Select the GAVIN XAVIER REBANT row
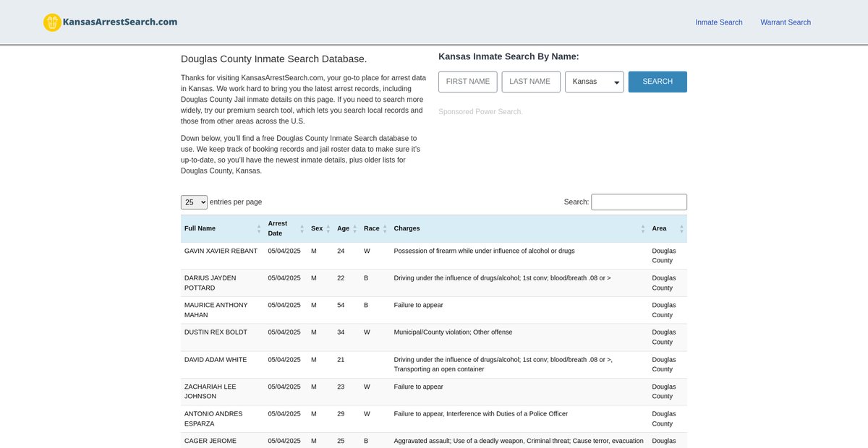 (221, 251)
